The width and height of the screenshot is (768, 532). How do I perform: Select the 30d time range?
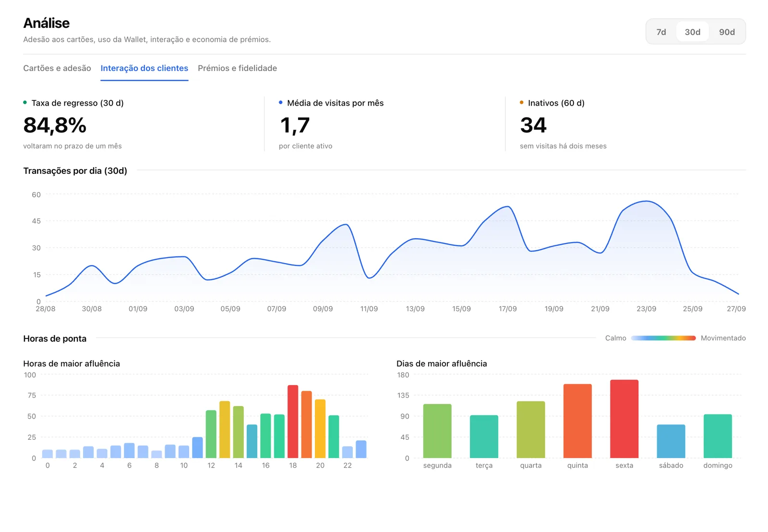(692, 32)
